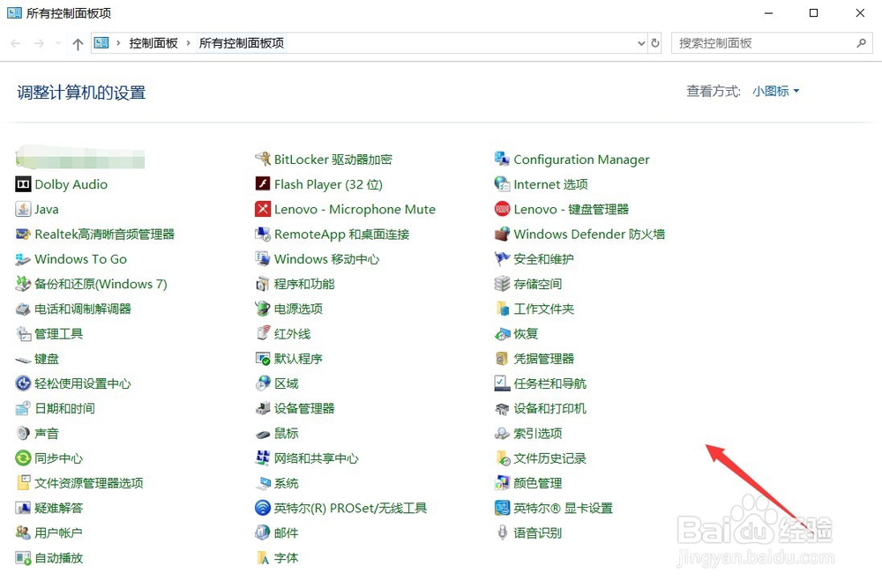The width and height of the screenshot is (882, 588).
Task: Open 备份和还原(Windows 7) link
Action: pyautogui.click(x=101, y=284)
